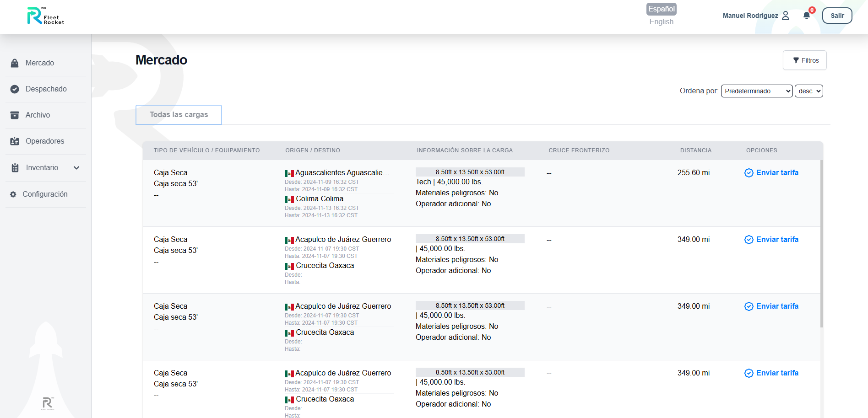Viewport: 868px width, 418px height.
Task: Click the Salir logout button
Action: point(837,16)
